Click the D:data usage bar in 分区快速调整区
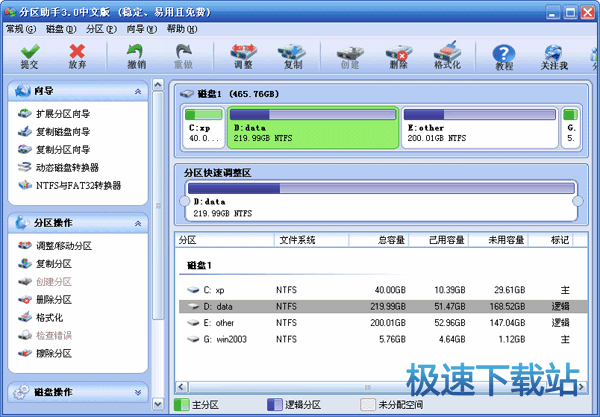 tap(381, 188)
